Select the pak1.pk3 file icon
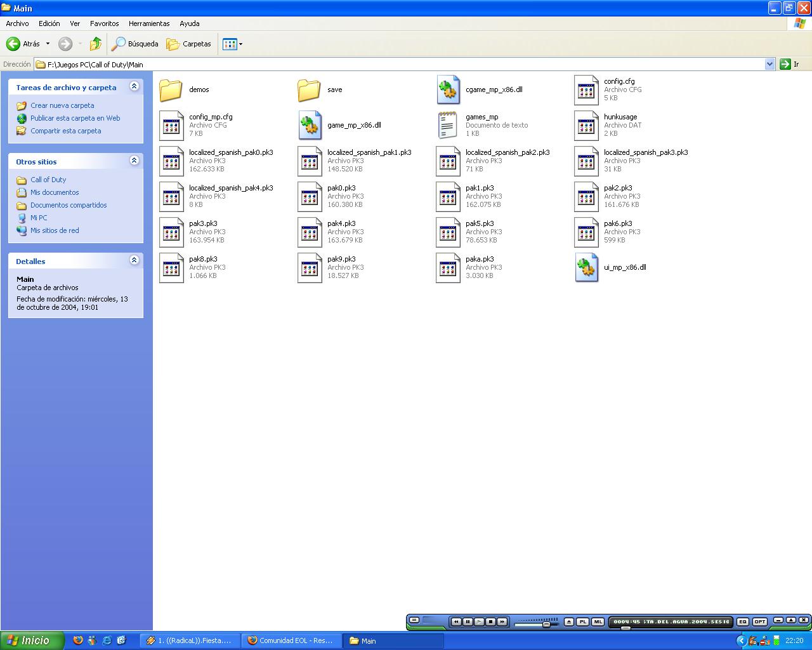This screenshot has height=650, width=812. tap(448, 197)
